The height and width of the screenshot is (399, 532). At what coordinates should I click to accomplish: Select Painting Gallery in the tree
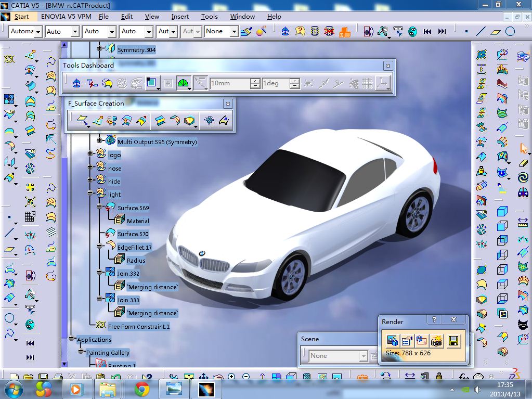tap(108, 353)
